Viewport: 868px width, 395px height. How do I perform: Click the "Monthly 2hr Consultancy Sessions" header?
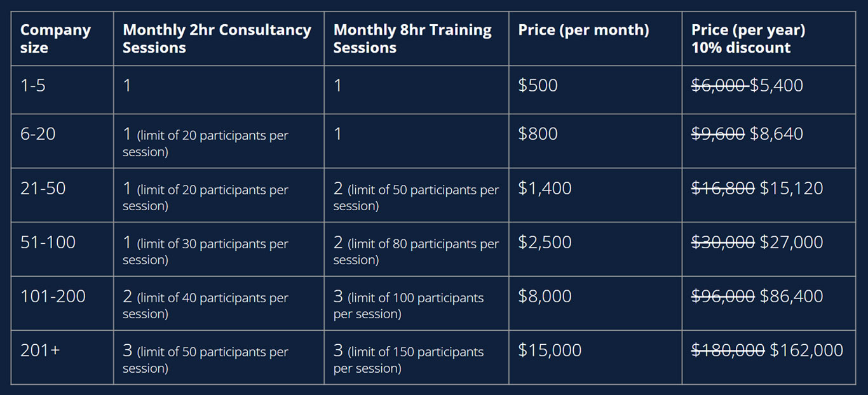click(x=217, y=39)
